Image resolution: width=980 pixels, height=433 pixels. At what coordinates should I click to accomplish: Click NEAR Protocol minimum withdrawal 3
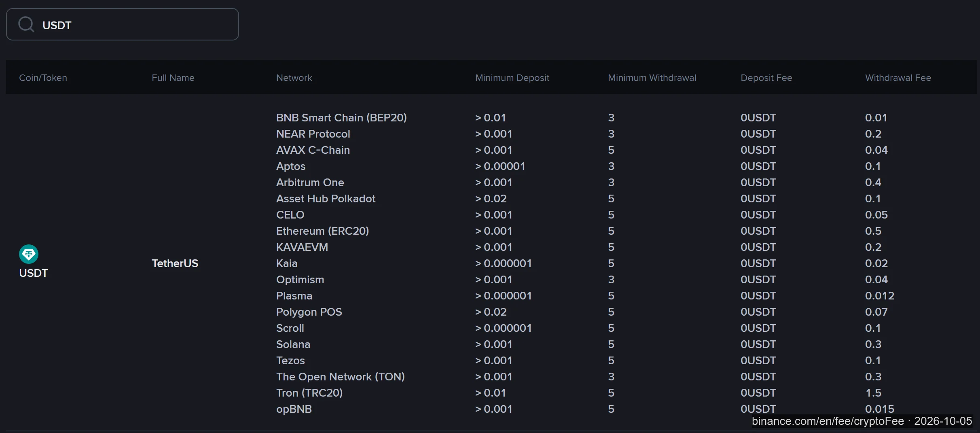point(611,134)
